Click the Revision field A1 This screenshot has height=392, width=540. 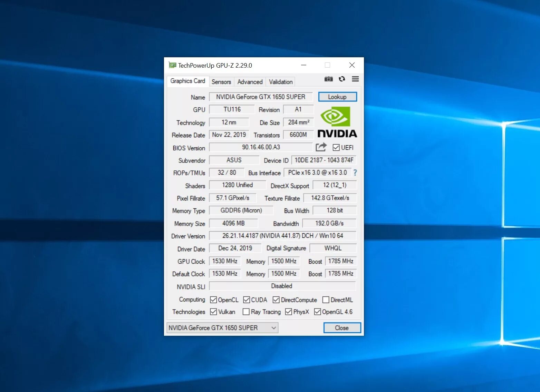tap(298, 109)
